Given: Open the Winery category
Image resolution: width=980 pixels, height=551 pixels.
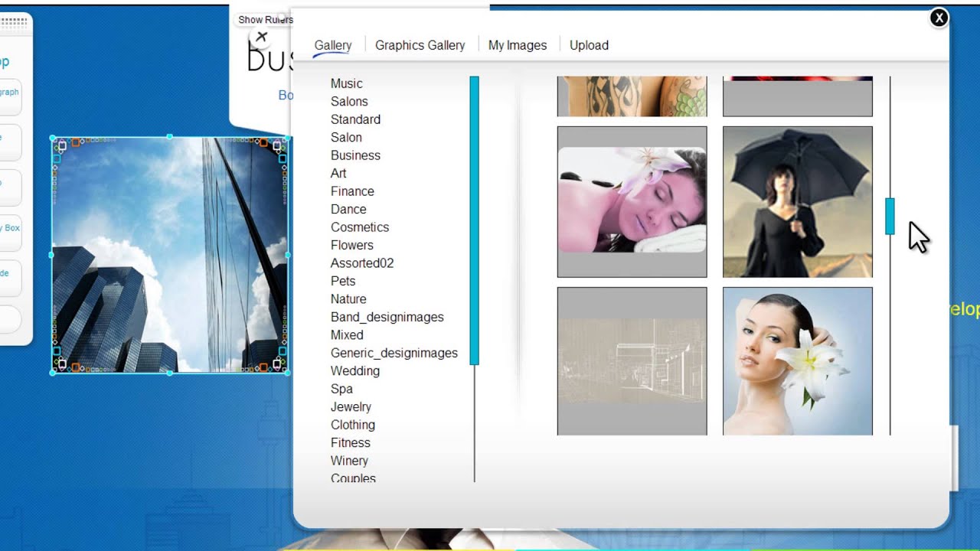Looking at the screenshot, I should (349, 461).
